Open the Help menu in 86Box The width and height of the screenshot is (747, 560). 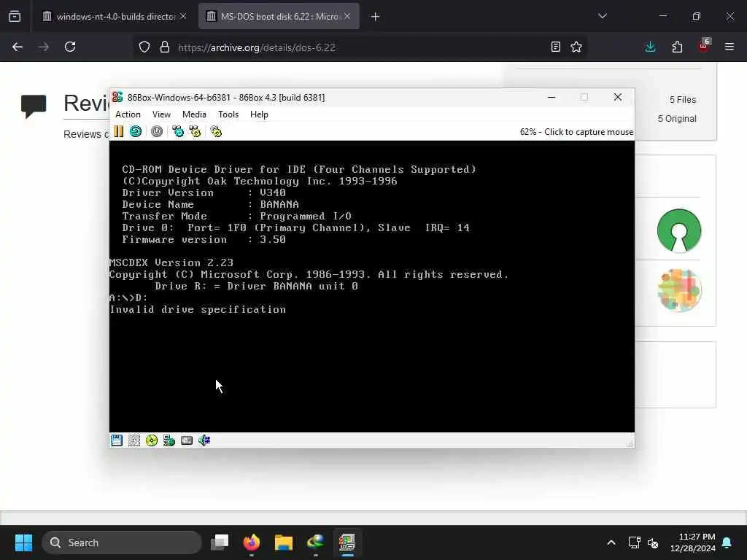tap(259, 114)
